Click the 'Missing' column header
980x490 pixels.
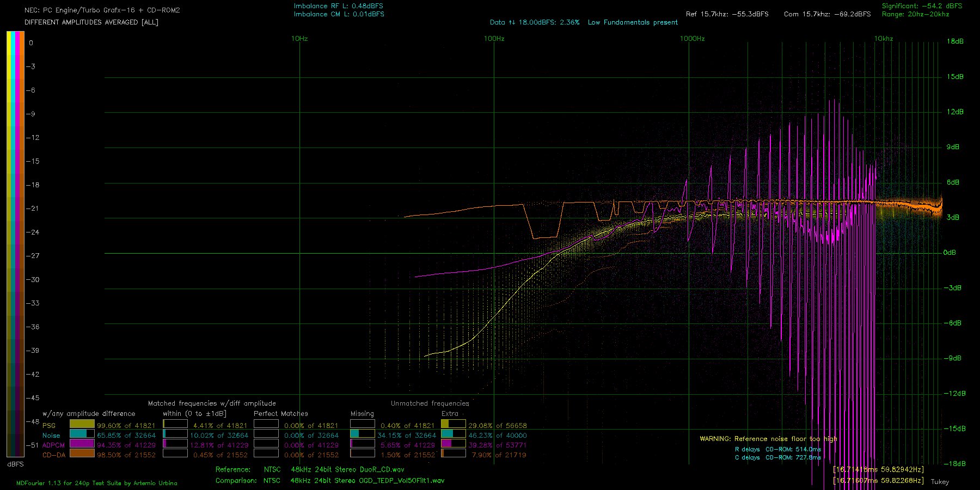coord(362,414)
